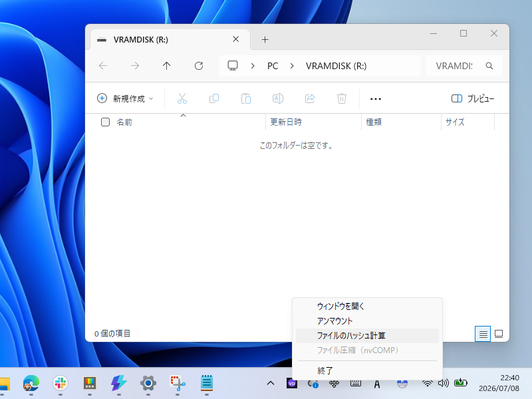Click the IME 'A' input mode indicator
The width and height of the screenshot is (532, 399).
(376, 384)
